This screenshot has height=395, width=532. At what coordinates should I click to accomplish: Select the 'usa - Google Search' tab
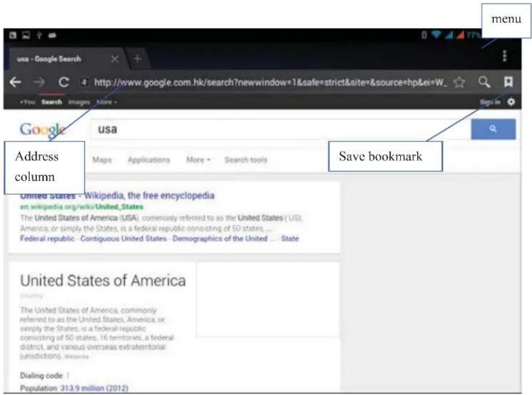pos(49,59)
